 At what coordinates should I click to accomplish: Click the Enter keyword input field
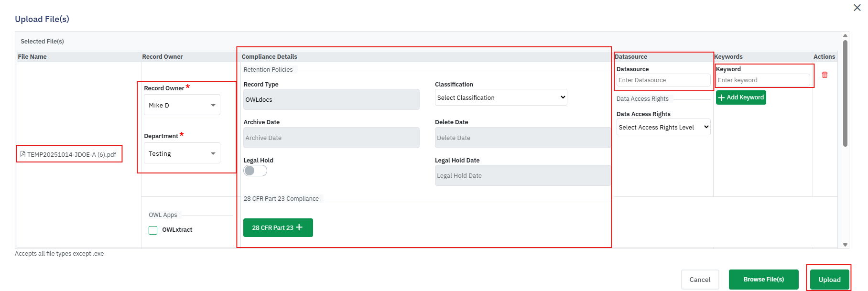pos(762,80)
